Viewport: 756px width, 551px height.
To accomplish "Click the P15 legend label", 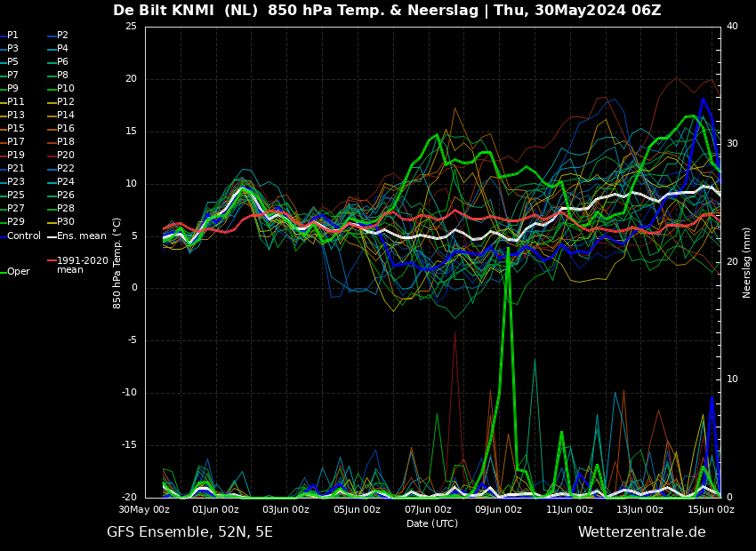I will 12,128.
